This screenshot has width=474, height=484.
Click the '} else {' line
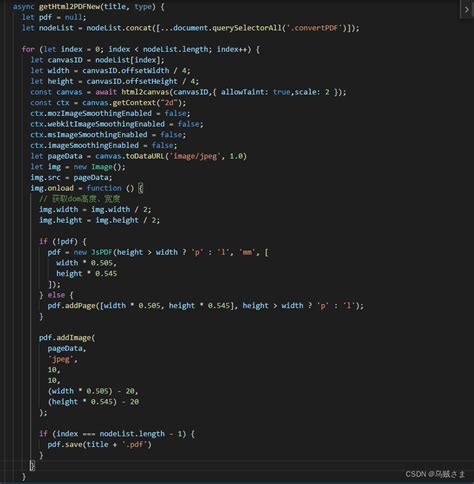tap(56, 295)
